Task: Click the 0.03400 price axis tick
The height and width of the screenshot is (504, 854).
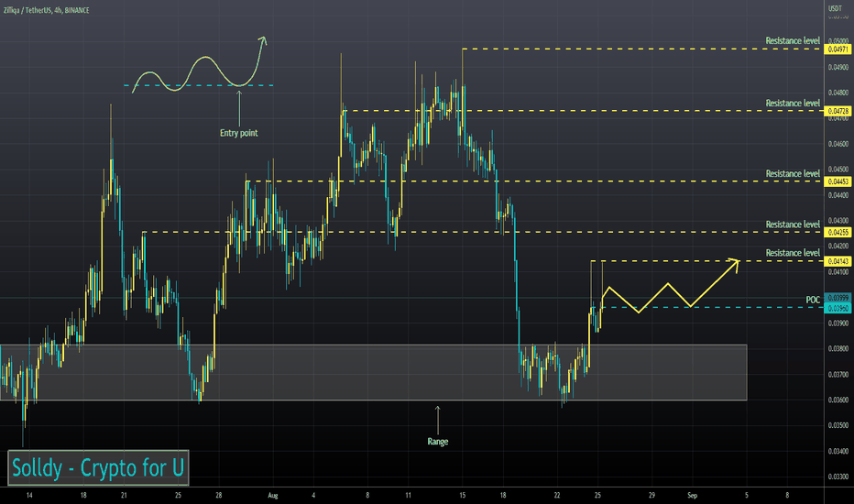Action: pyautogui.click(x=838, y=451)
